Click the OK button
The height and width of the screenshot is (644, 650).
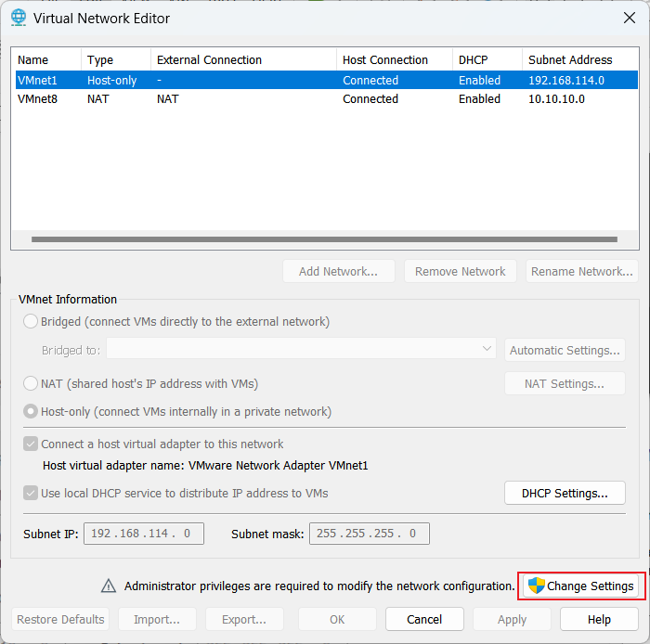pos(337,619)
